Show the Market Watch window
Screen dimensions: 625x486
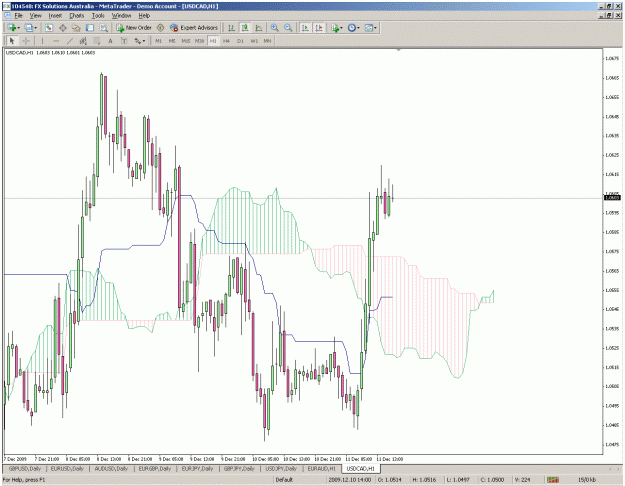click(x=49, y=28)
